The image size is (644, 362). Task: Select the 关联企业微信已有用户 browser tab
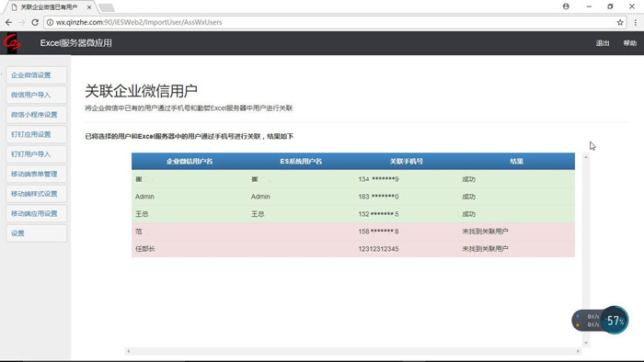[x=49, y=7]
